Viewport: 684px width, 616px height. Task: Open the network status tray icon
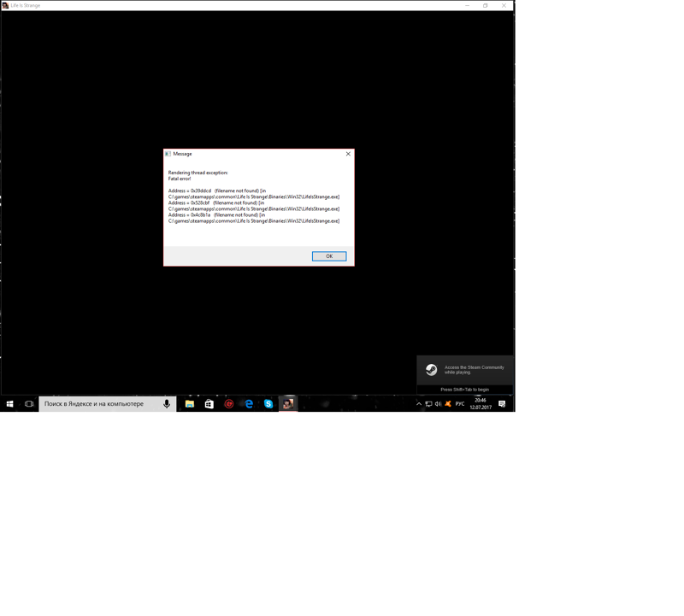[428, 404]
